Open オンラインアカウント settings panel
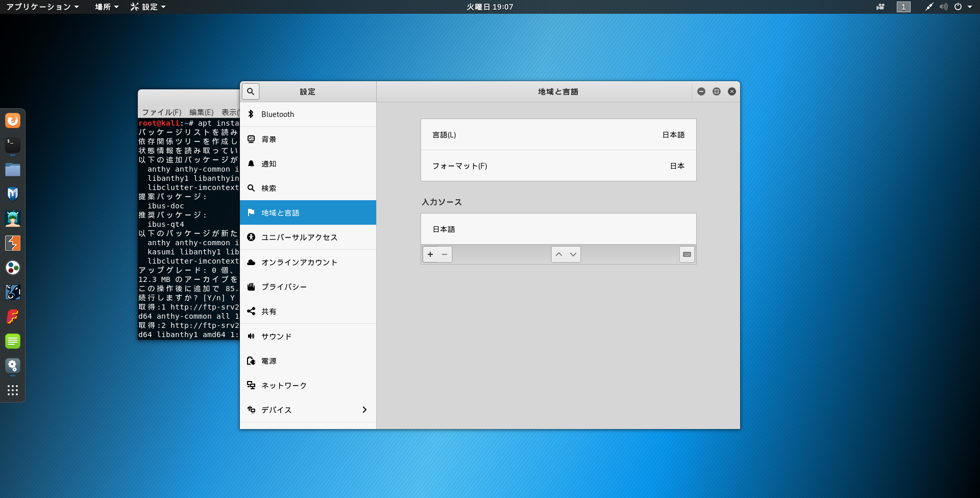The image size is (980, 498). [x=308, y=262]
